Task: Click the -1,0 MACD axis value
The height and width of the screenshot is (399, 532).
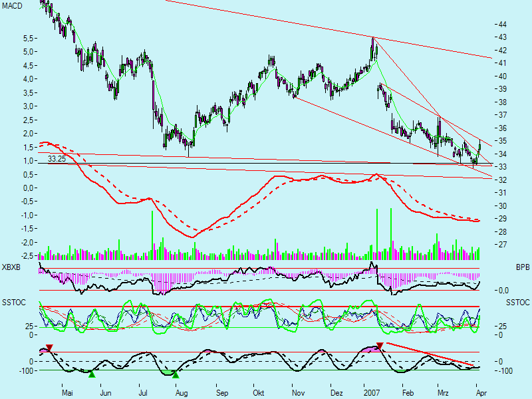Action: [x=27, y=215]
